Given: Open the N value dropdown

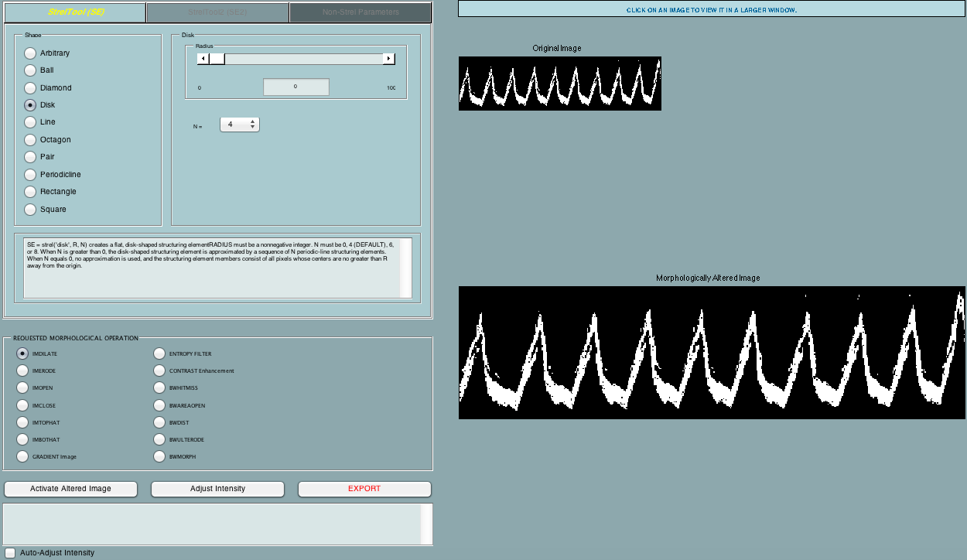Looking at the screenshot, I should click(x=240, y=124).
